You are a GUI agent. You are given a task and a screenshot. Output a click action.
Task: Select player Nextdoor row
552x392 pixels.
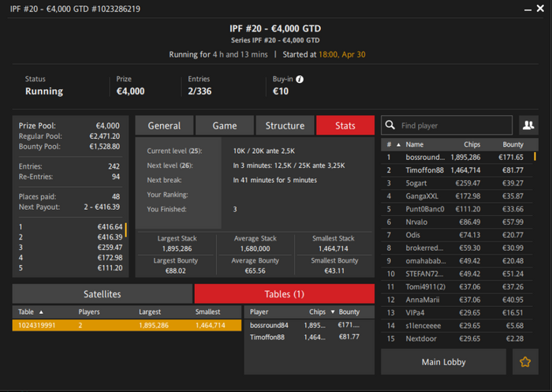[457, 339]
